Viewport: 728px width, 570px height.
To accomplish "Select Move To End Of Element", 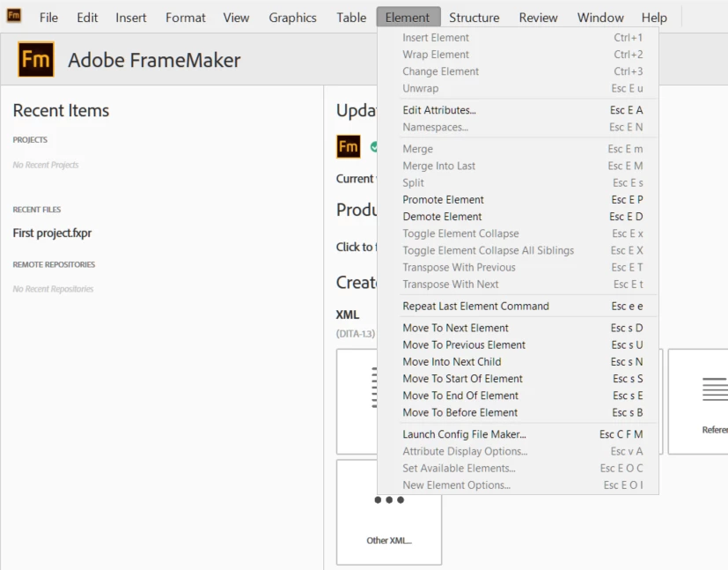I will (518, 396).
